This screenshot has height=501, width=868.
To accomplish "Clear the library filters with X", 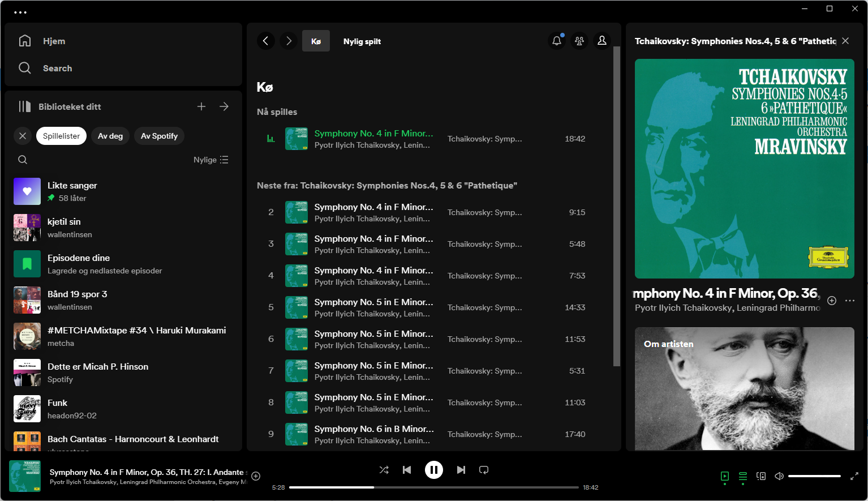I will click(23, 136).
